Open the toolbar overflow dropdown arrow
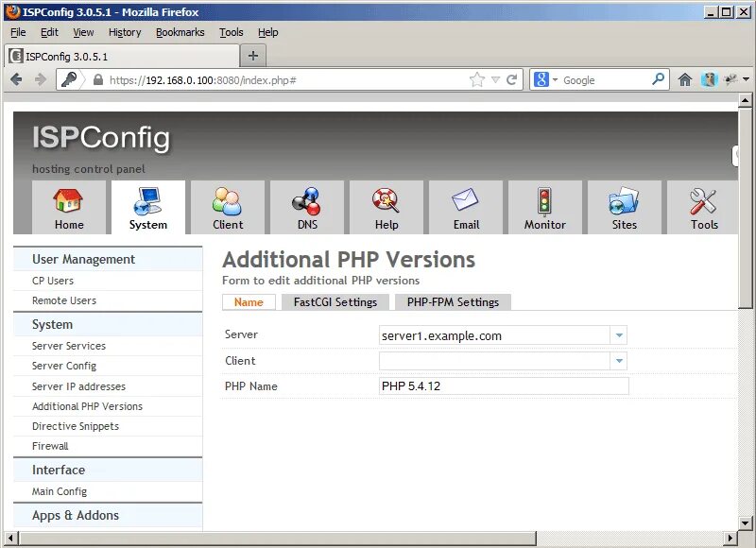The image size is (756, 548). (747, 79)
